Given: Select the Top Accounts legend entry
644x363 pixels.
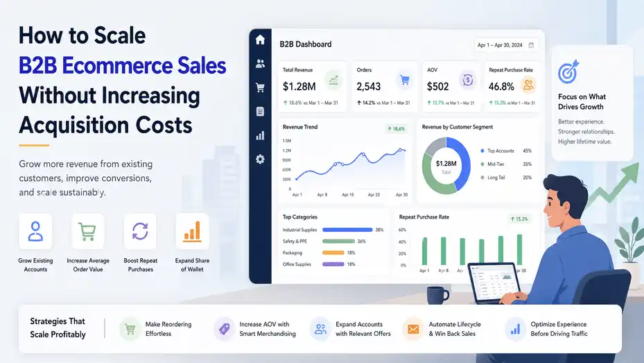Looking at the screenshot, I should click(505, 151).
